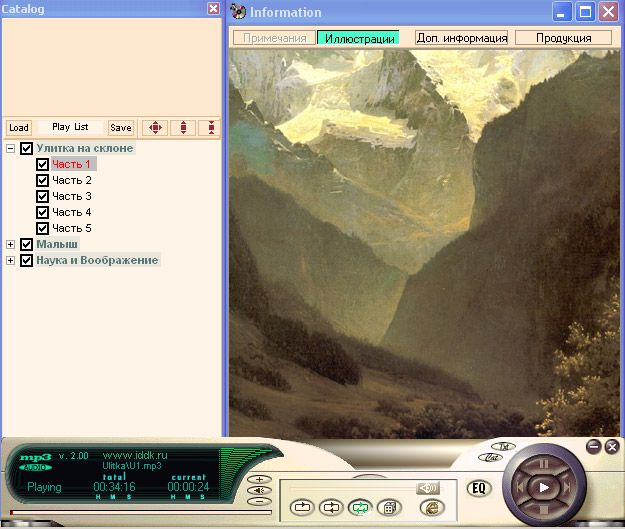Click the four-arrow expand icon in Catalog
The width and height of the screenshot is (625, 529).
pyautogui.click(x=155, y=127)
